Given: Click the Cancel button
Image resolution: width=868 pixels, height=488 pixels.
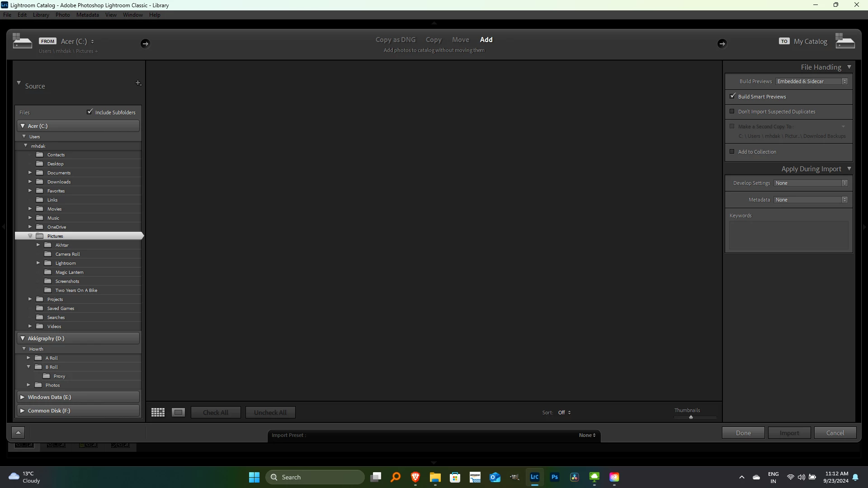Looking at the screenshot, I should [835, 433].
